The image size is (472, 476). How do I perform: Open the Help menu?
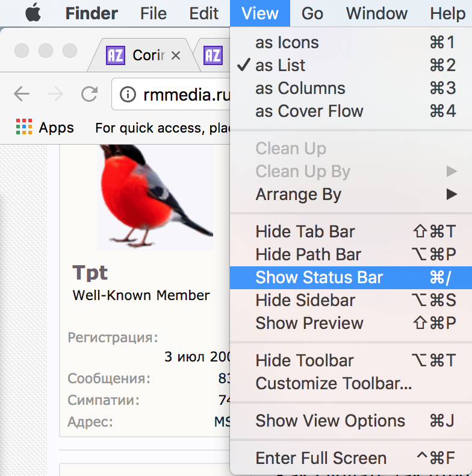[x=448, y=14]
